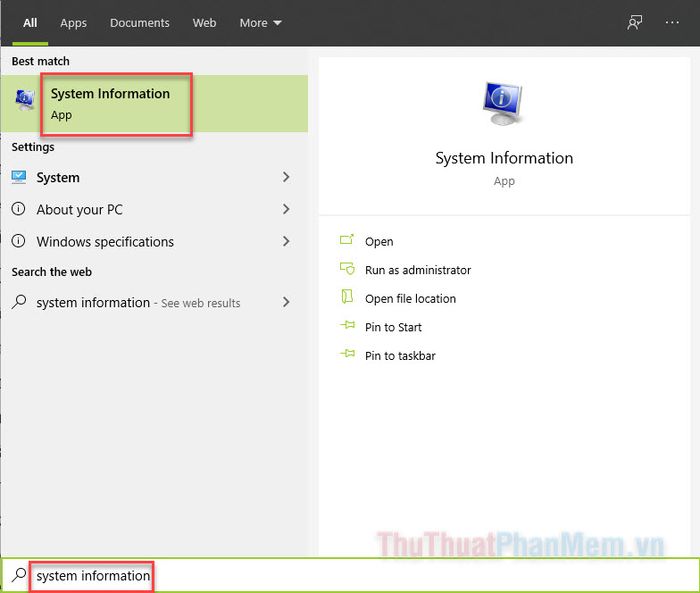Click the System settings monitor icon
700x593 pixels.
pos(19,177)
